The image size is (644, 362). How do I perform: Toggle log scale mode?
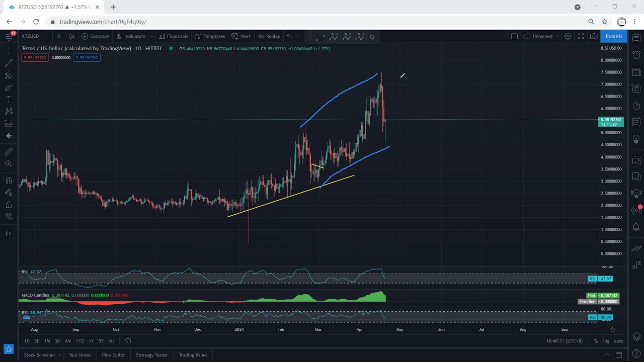(606, 341)
